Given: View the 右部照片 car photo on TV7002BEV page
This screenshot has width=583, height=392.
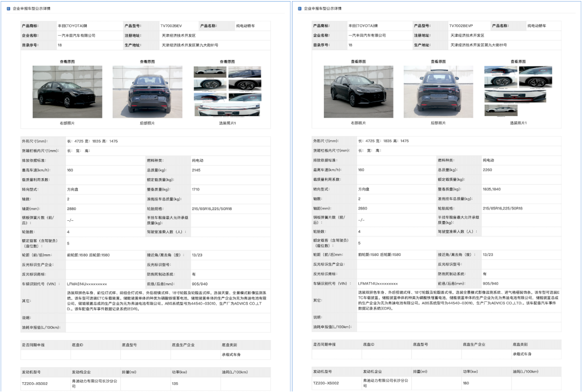Looking at the screenshot, I should pyautogui.click(x=67, y=92).
